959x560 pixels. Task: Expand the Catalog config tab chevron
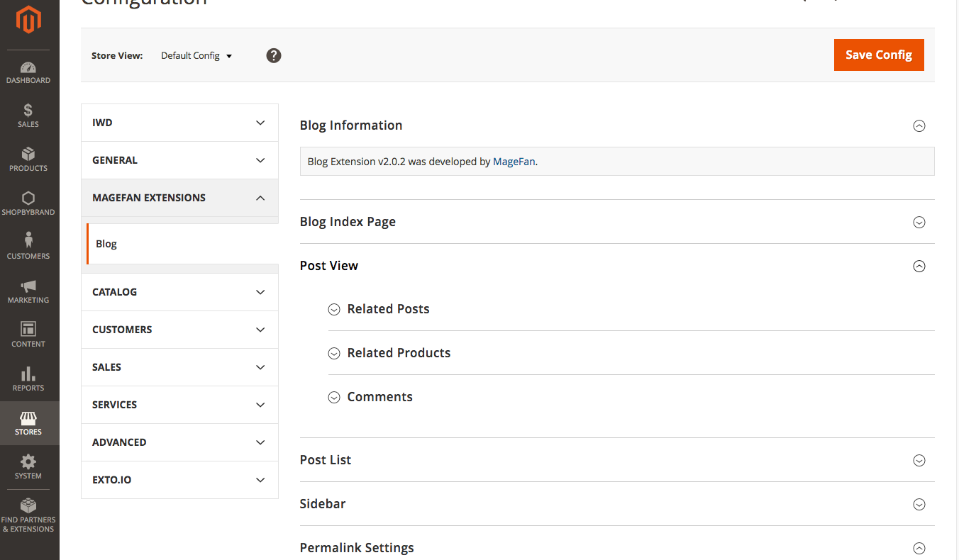[x=260, y=292]
